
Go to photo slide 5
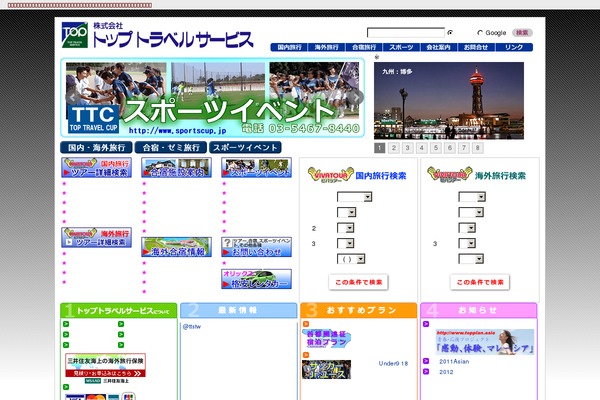(435, 148)
